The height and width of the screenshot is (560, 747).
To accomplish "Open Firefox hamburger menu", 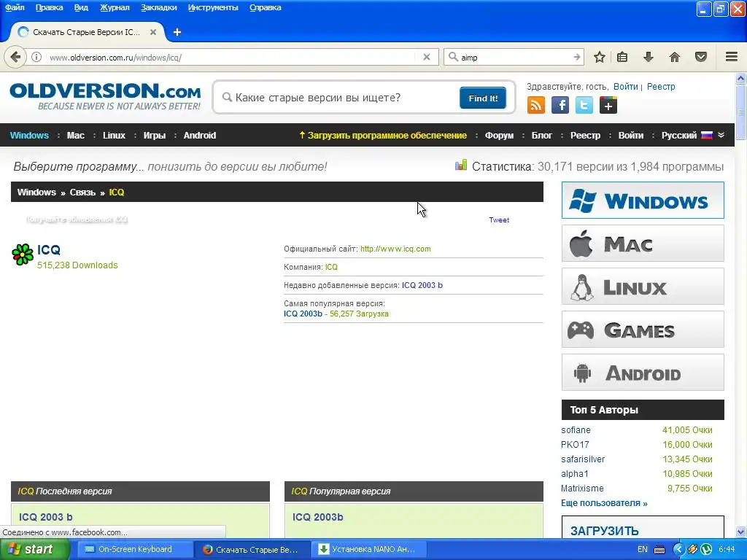I will point(732,57).
